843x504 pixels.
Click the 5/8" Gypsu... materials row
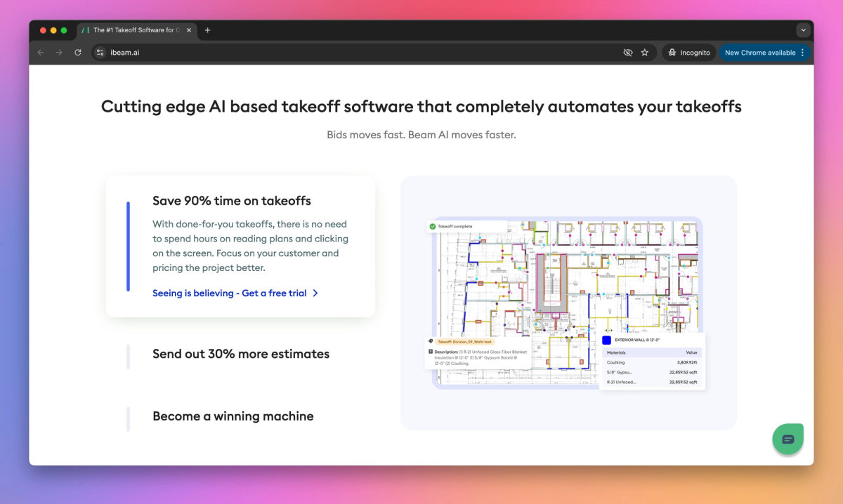tap(652, 372)
